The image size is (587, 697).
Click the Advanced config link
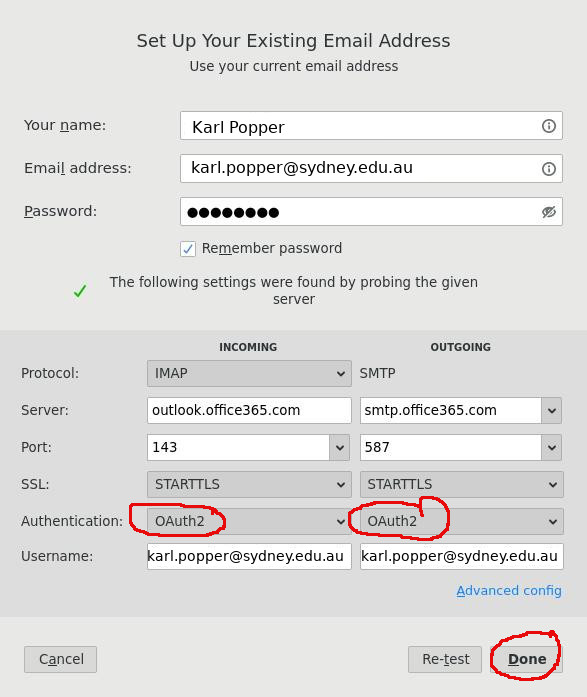(x=509, y=591)
